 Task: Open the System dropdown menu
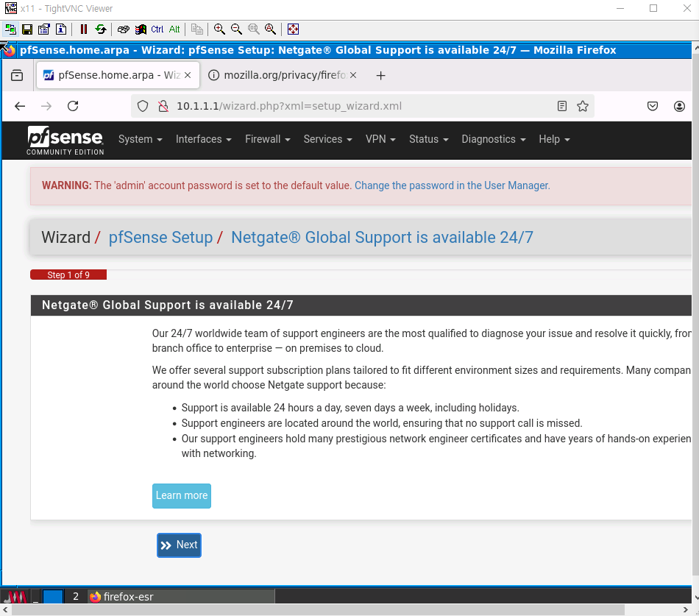click(140, 140)
